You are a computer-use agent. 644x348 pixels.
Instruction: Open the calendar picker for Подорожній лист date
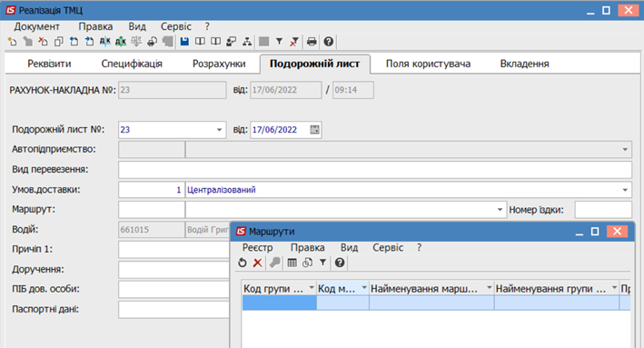(314, 130)
